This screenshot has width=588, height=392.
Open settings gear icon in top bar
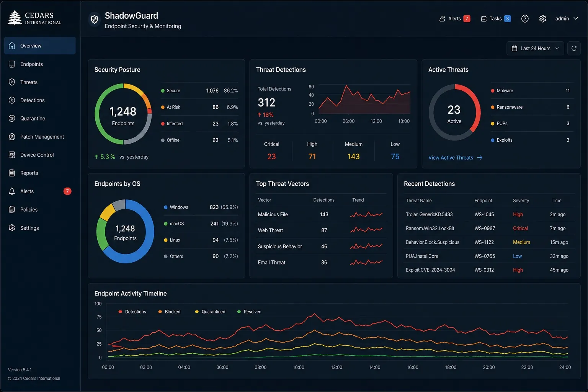542,18
